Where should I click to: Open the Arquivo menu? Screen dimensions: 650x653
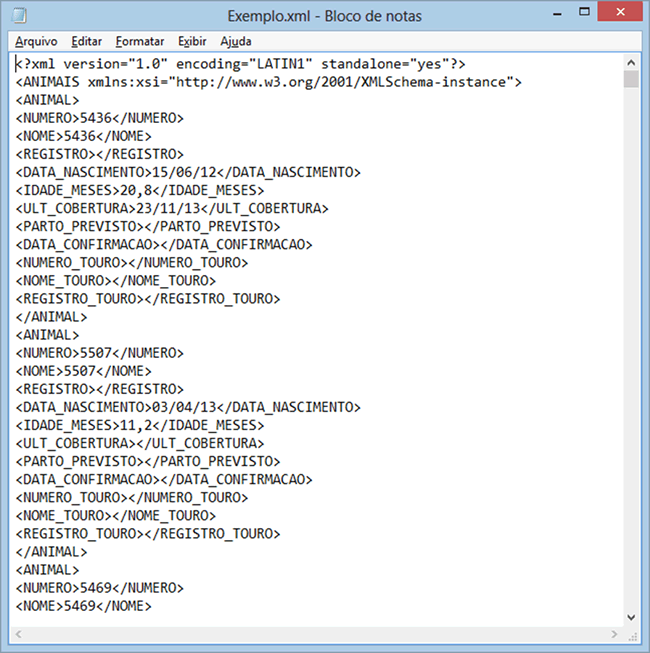(36, 41)
